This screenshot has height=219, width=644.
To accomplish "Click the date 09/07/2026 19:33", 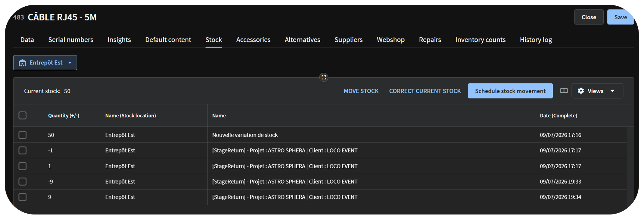I will click(560, 181).
